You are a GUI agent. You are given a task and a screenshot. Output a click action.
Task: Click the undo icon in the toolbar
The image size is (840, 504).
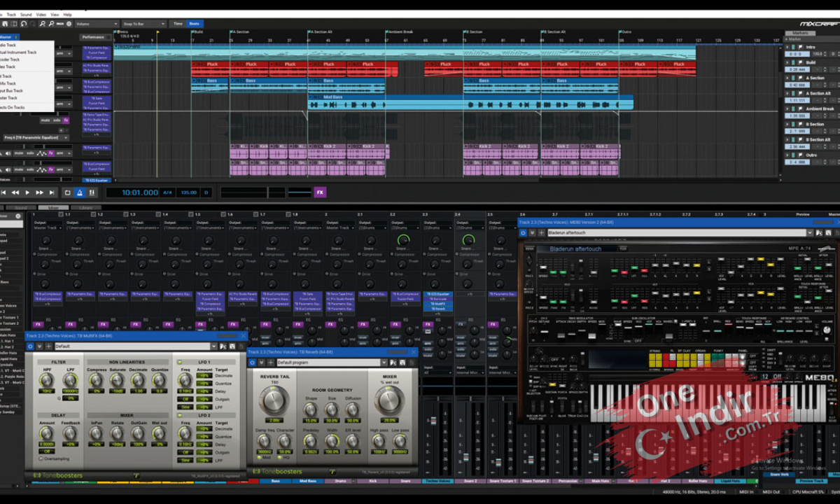24,24
